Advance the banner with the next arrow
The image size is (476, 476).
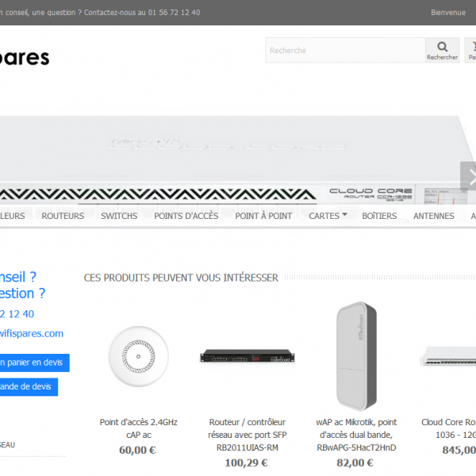tap(469, 176)
